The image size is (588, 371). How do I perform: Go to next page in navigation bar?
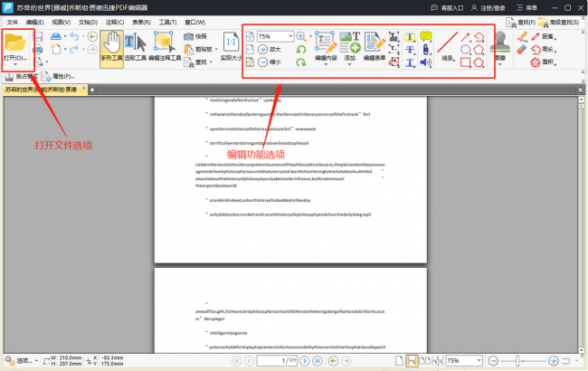305,361
